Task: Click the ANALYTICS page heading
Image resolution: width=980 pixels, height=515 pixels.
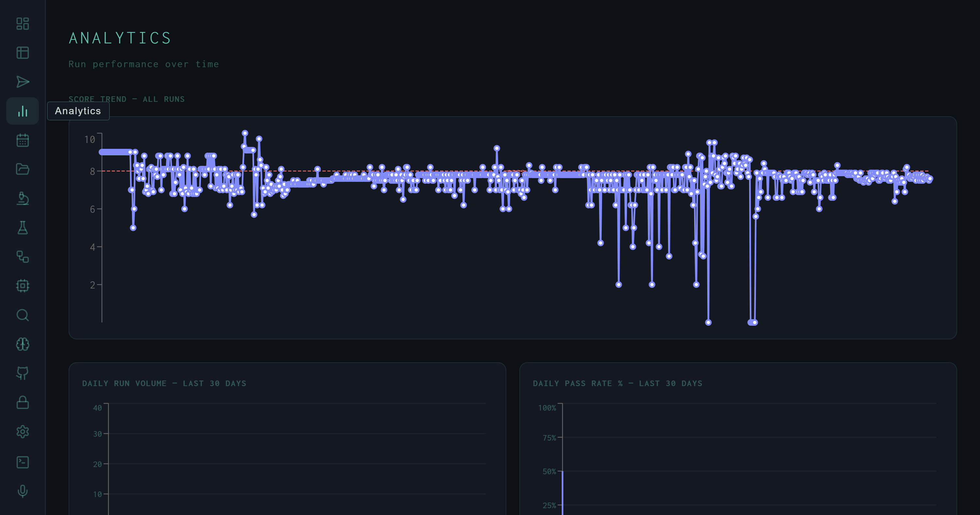Action: pos(120,38)
